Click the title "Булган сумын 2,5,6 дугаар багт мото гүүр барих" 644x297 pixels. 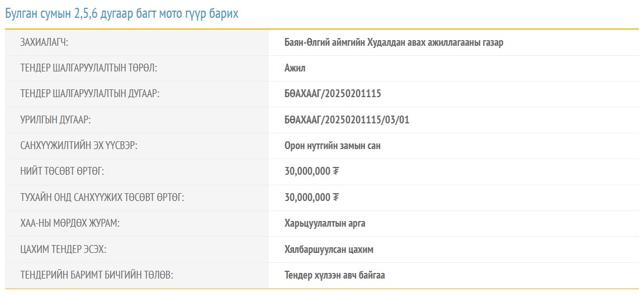click(x=121, y=13)
